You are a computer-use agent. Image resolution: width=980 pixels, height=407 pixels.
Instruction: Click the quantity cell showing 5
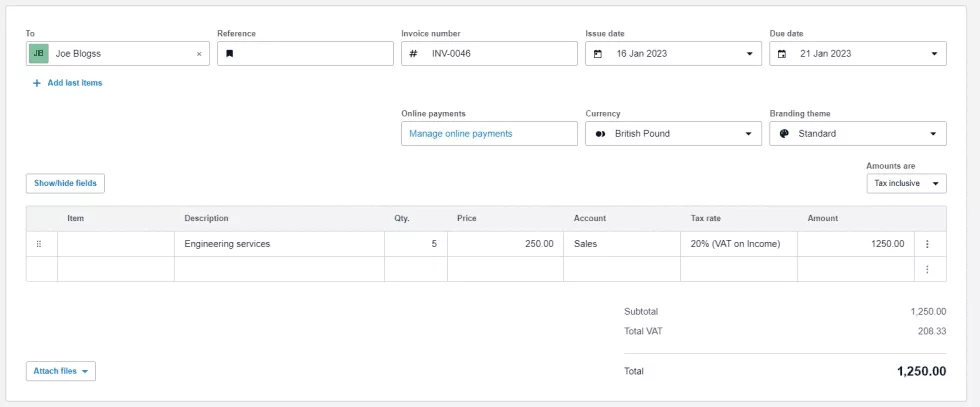pyautogui.click(x=416, y=244)
